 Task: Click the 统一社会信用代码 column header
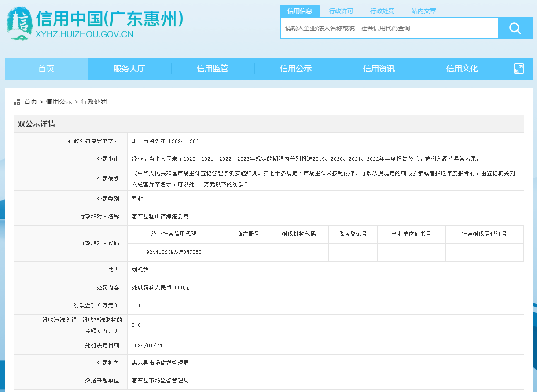174,234
